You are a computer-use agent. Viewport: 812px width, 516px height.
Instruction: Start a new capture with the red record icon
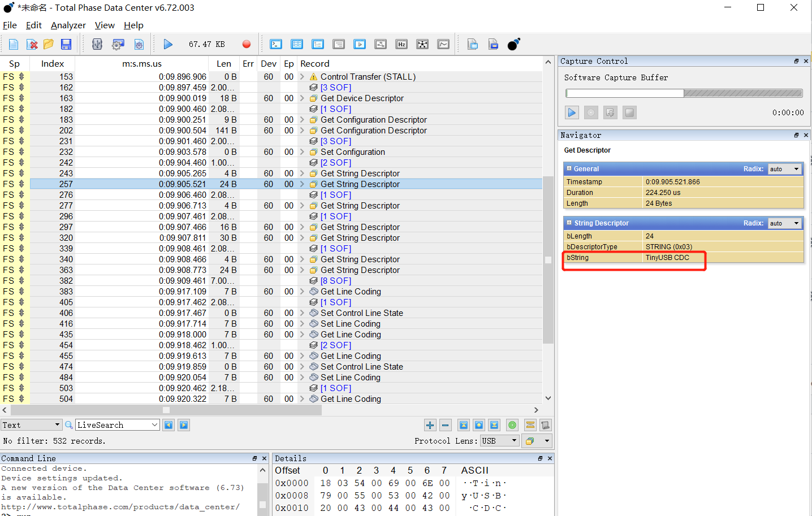click(x=246, y=44)
